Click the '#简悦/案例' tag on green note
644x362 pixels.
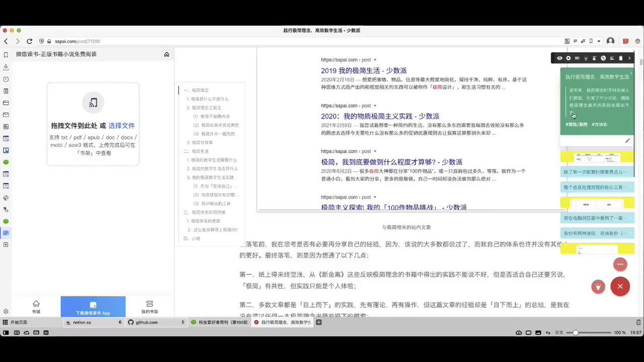coord(576,124)
